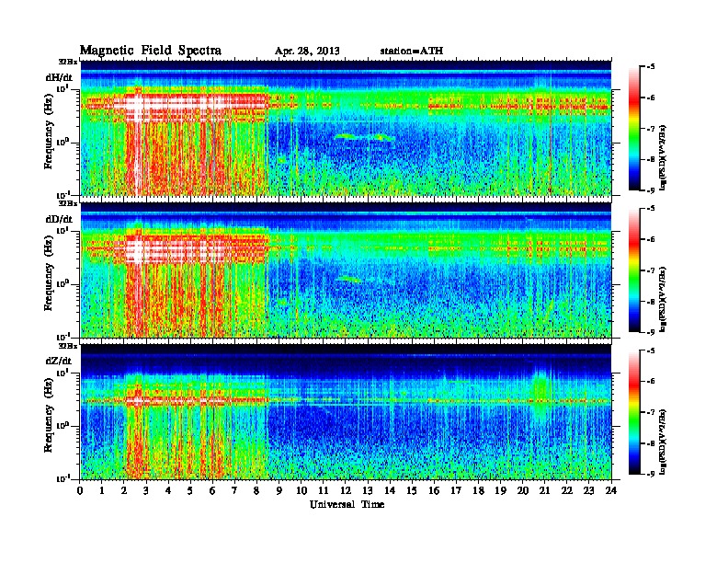Click the -8 tick on the dD/dt color bar
The width and height of the screenshot is (728, 563).
click(651, 301)
